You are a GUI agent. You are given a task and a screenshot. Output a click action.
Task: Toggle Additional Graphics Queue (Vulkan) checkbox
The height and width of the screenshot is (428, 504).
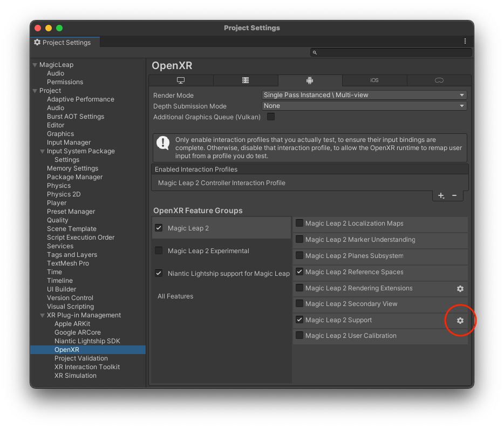click(x=271, y=117)
